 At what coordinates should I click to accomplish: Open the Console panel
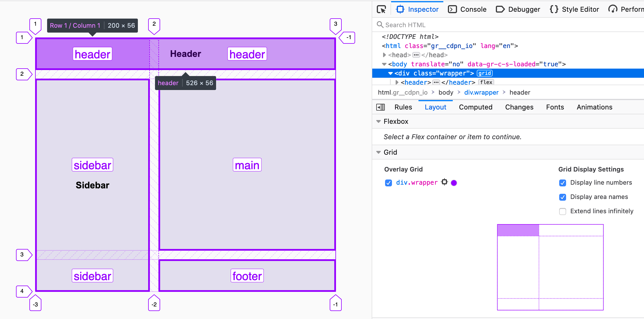467,9
